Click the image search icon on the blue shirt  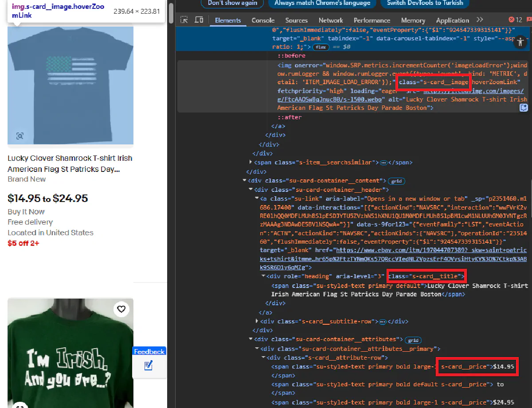[x=20, y=136]
